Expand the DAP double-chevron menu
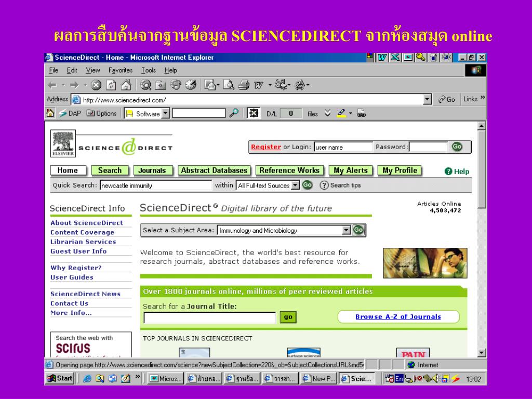Image resolution: width=532 pixels, height=399 pixels. tap(327, 113)
